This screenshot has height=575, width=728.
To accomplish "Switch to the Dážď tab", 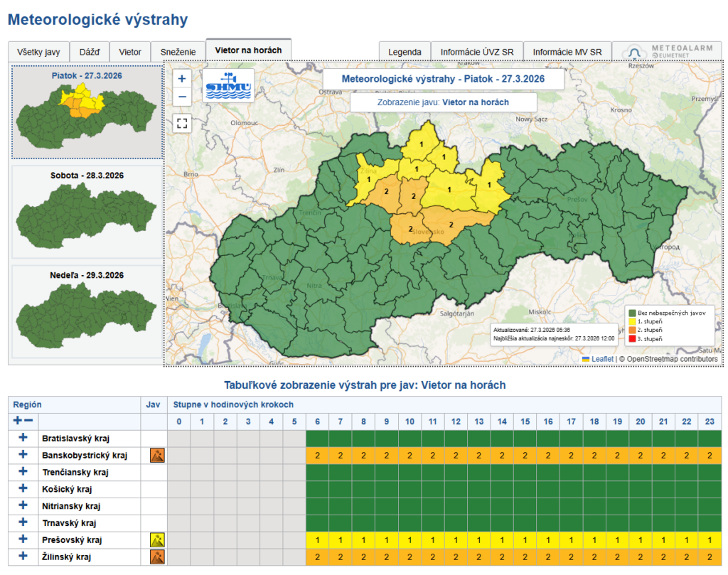I will (x=90, y=51).
